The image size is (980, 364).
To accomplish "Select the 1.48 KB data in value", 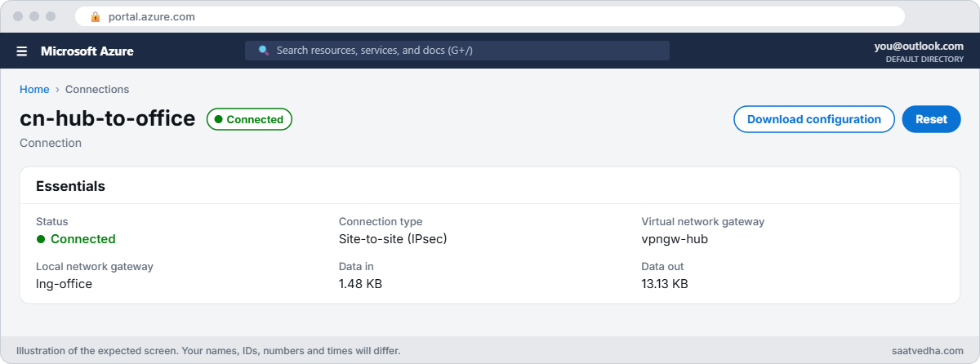I will pyautogui.click(x=360, y=284).
